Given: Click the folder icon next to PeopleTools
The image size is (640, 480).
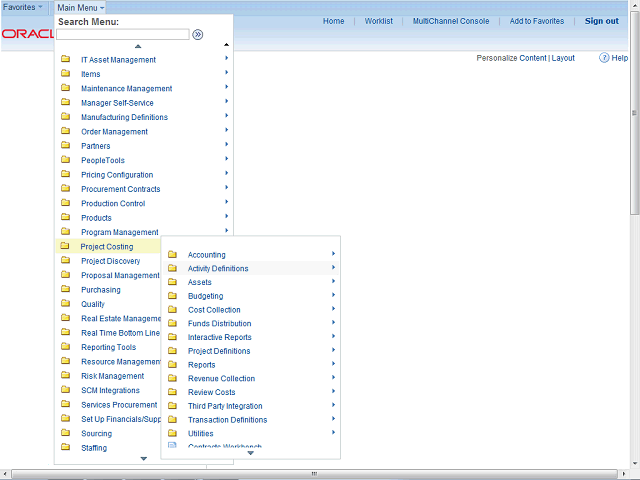Looking at the screenshot, I should tap(65, 161).
